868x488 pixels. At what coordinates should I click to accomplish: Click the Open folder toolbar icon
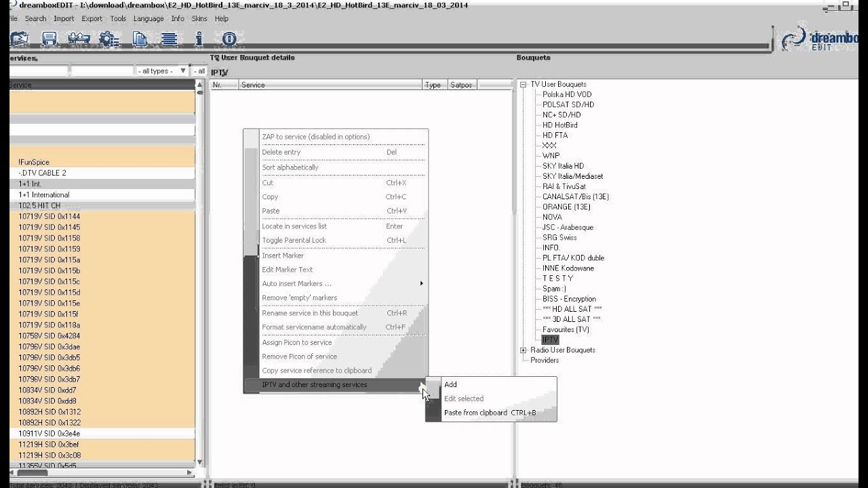18,39
